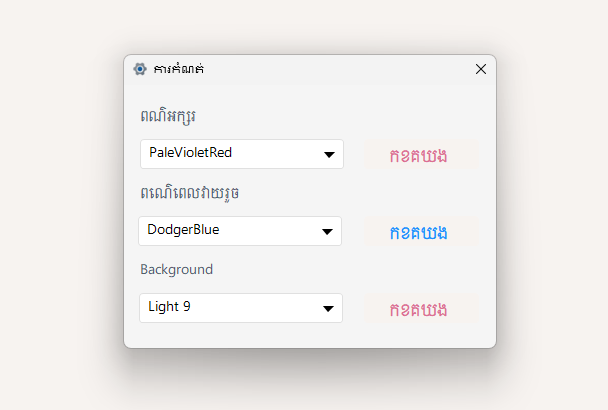Click the Khmer window title text
The height and width of the screenshot is (410, 608).
point(180,69)
